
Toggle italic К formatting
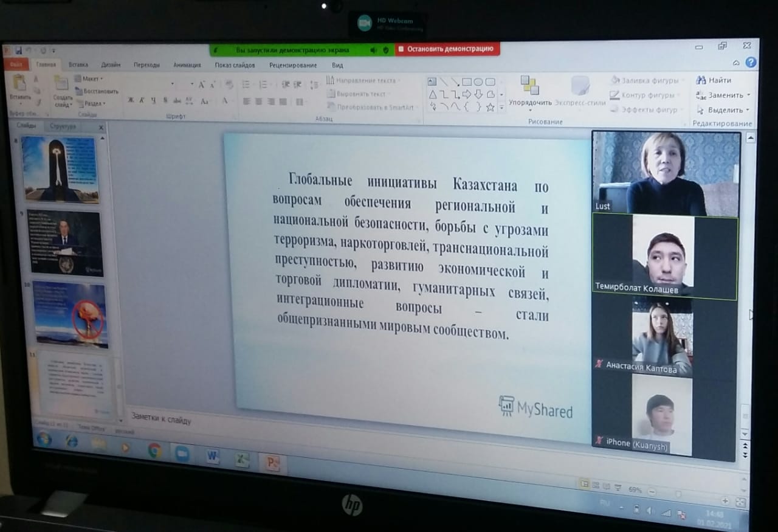pos(142,100)
